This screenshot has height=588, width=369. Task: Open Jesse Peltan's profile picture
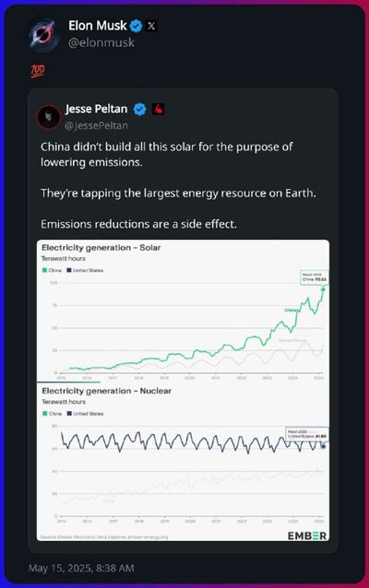point(49,117)
